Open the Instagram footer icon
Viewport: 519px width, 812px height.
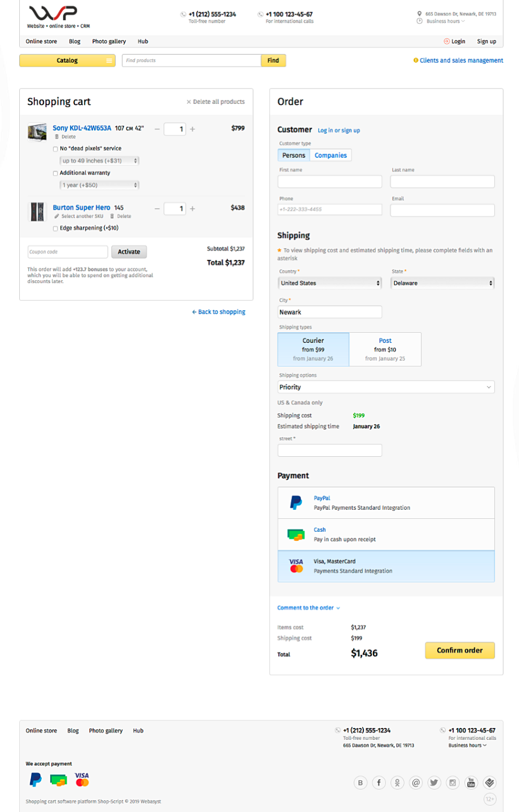coord(452,782)
